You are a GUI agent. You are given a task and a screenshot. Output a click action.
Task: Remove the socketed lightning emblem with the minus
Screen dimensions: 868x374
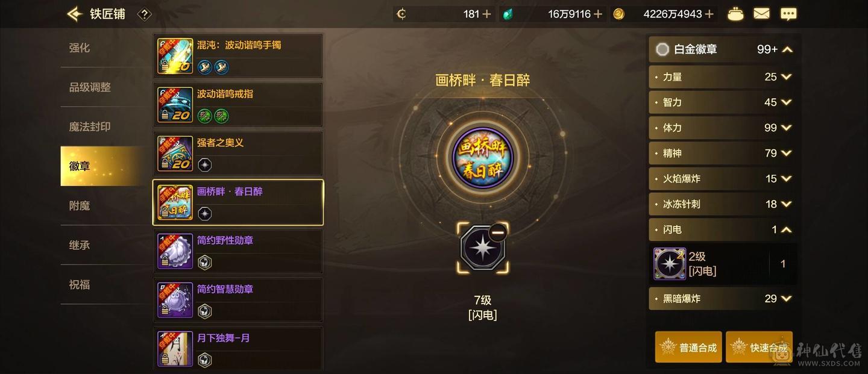(497, 232)
